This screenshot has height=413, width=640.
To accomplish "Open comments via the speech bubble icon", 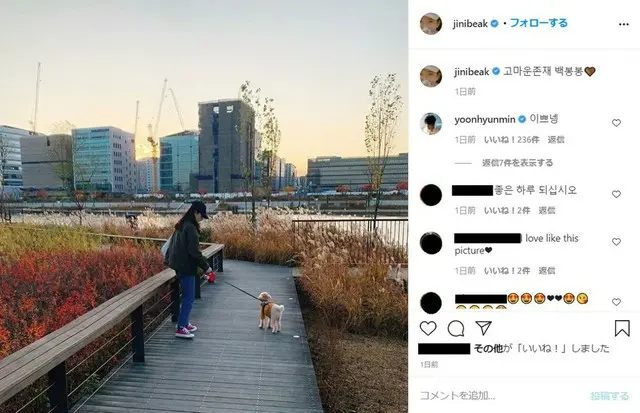I will point(456,328).
